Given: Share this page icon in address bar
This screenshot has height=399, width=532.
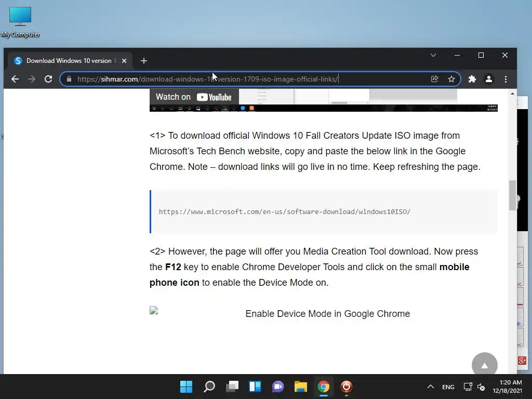Looking at the screenshot, I should tap(434, 79).
